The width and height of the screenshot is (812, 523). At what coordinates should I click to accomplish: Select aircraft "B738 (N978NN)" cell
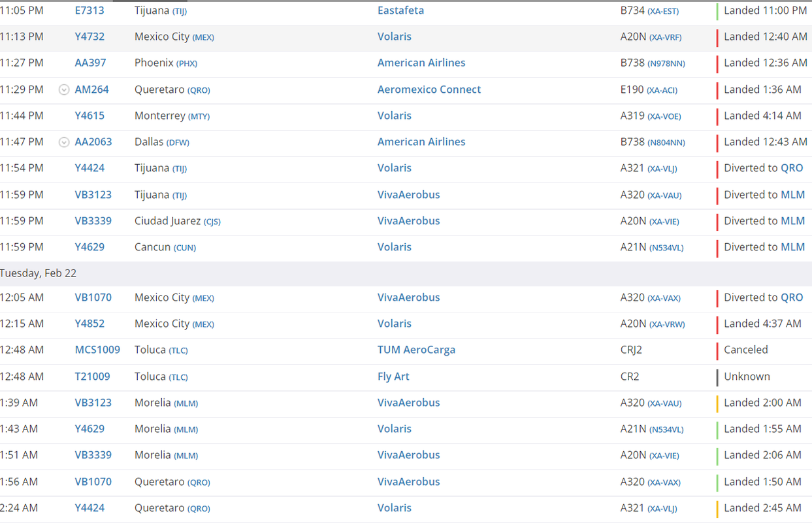coord(653,63)
